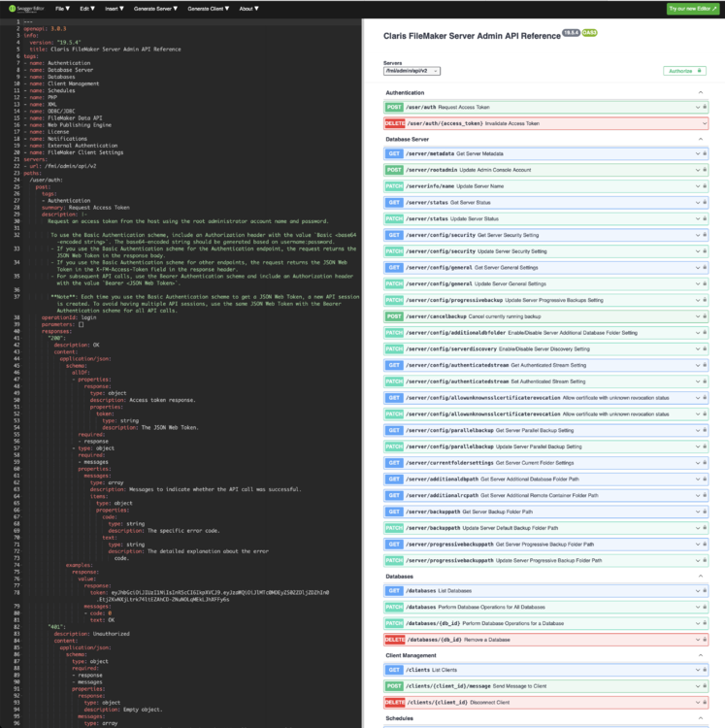Click lock icon on PATCH /server/config/serverdiscovery row
This screenshot has height=728, width=725.
[705, 348]
